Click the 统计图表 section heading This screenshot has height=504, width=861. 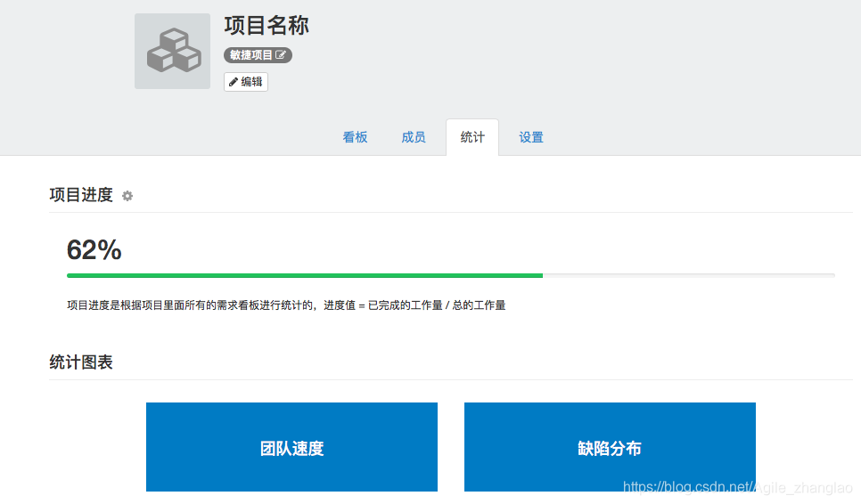click(81, 362)
